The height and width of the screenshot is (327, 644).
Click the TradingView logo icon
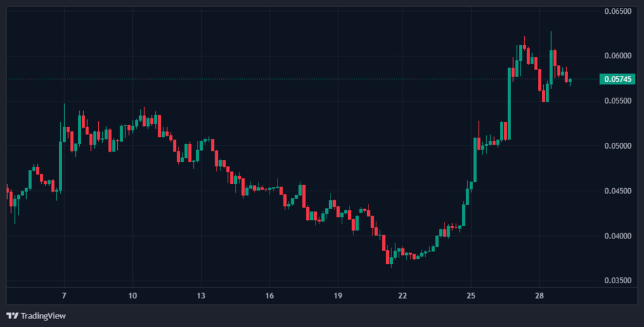pyautogui.click(x=12, y=316)
